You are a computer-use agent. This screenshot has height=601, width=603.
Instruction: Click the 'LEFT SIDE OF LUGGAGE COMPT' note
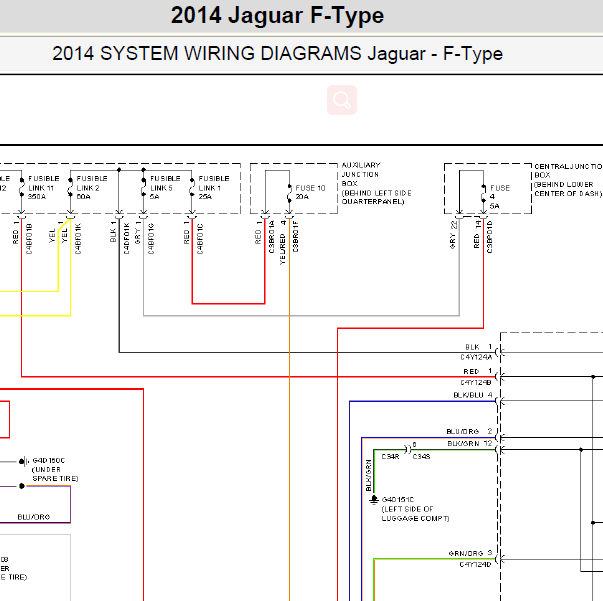click(415, 514)
